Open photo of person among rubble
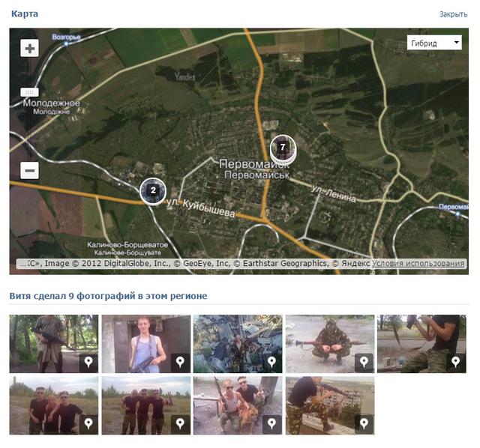This screenshot has width=480, height=448. [x=238, y=344]
